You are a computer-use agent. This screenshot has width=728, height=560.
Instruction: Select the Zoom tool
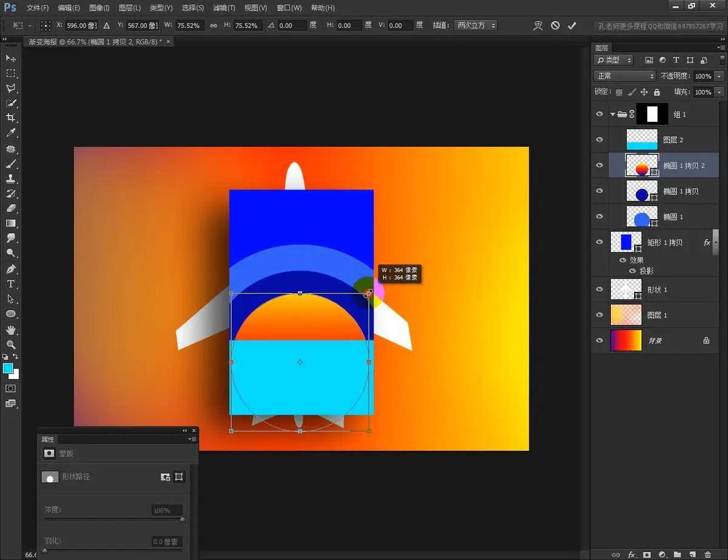pos(11,345)
